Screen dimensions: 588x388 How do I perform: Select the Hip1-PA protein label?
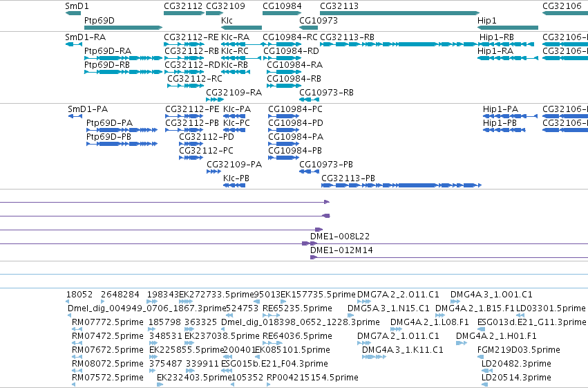(501, 109)
